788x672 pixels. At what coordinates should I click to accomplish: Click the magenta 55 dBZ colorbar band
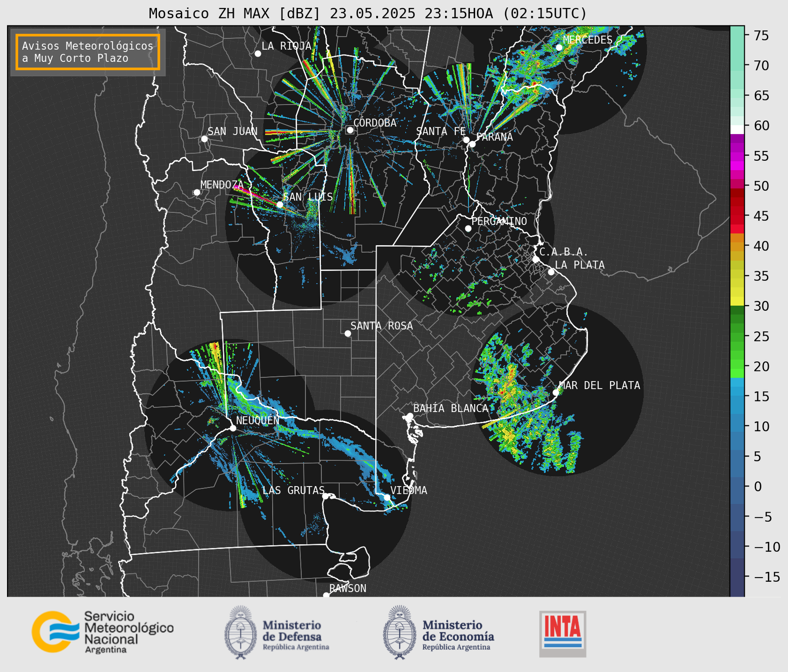point(737,156)
